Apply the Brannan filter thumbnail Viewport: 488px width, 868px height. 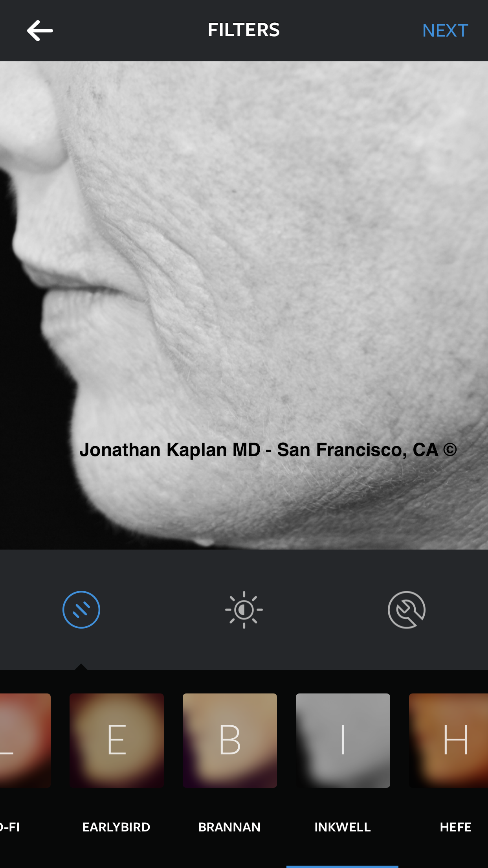coord(230,741)
